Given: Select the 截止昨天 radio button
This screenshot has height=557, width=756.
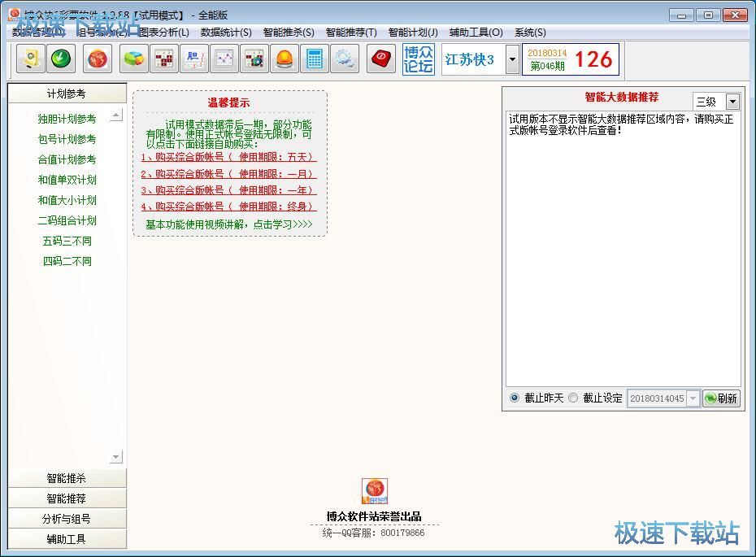Looking at the screenshot, I should pos(515,398).
